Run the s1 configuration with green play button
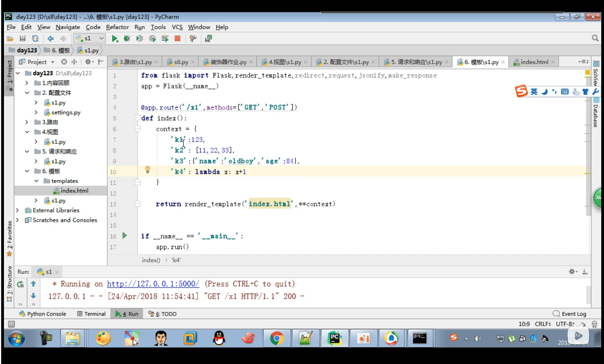Screen dimensions: 604x364 click(115, 39)
